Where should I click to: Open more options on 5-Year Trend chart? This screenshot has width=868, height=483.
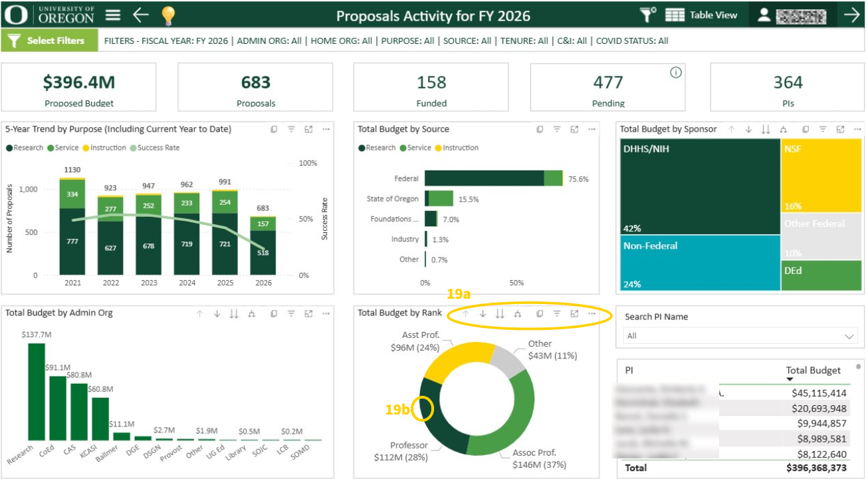pyautogui.click(x=326, y=129)
